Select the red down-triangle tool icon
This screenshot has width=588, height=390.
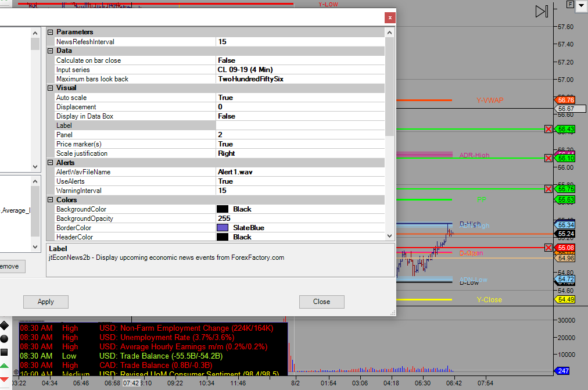4,380
